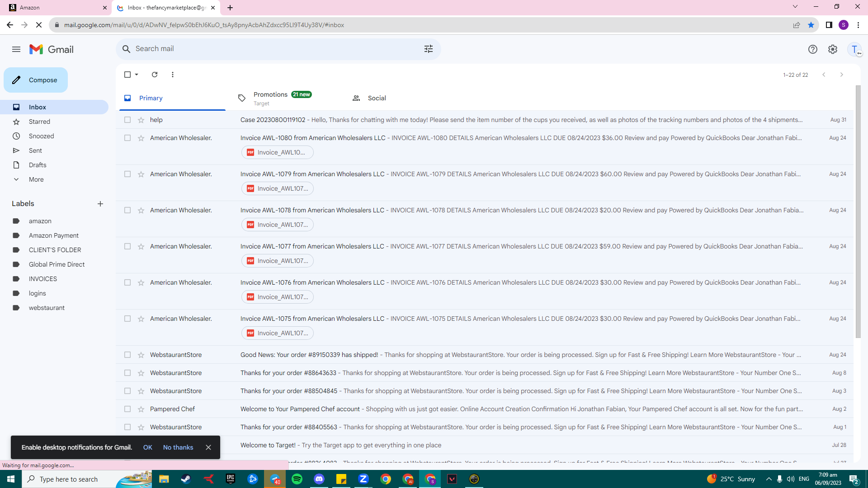Open Chrome side panel icon
868x488 pixels.
829,25
